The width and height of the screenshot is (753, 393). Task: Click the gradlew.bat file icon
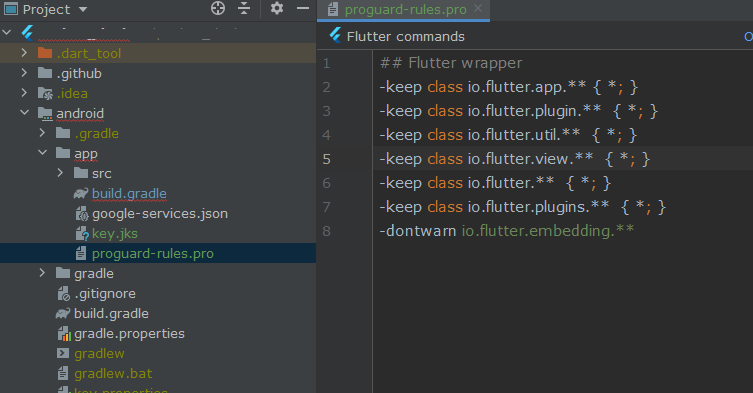point(63,373)
